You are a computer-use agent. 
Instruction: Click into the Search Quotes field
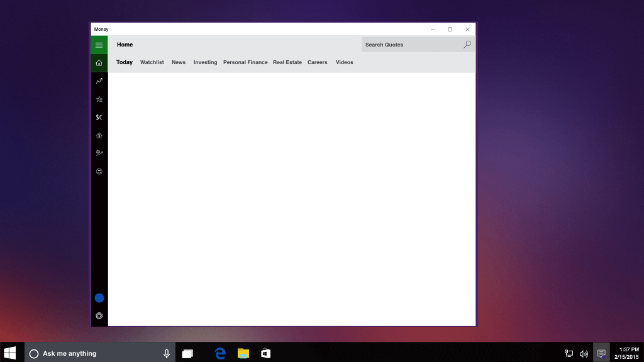point(418,45)
